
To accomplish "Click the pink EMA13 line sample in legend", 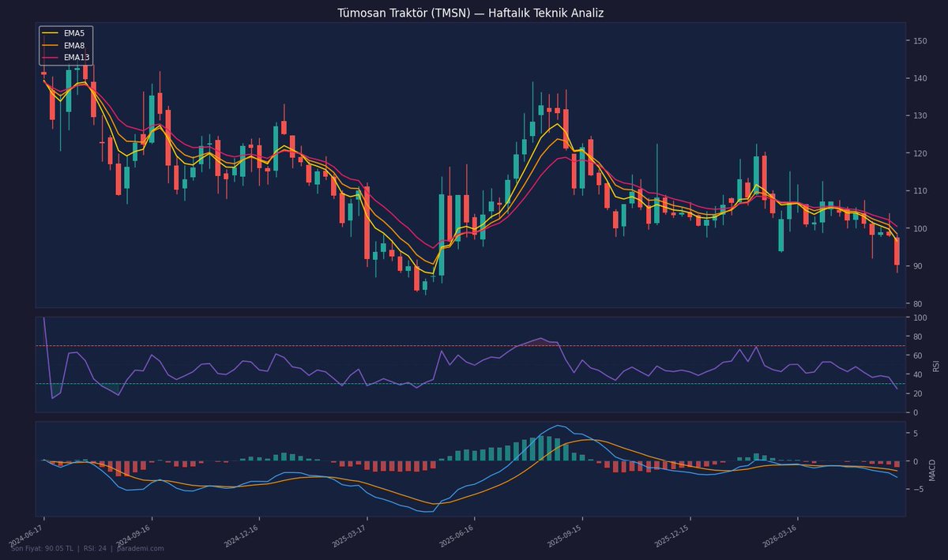I will coord(51,58).
